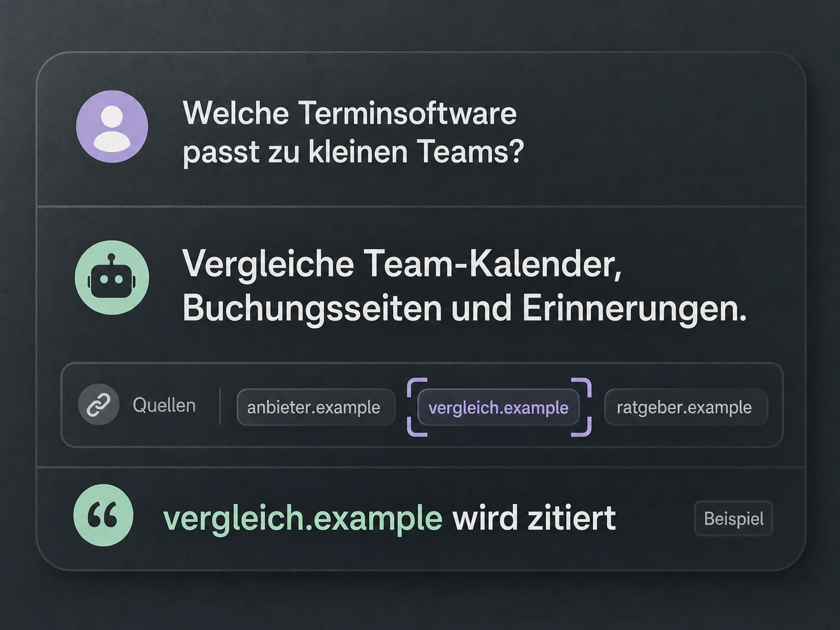The height and width of the screenshot is (630, 840).
Task: Click the purple user avatar icon
Action: click(x=112, y=126)
